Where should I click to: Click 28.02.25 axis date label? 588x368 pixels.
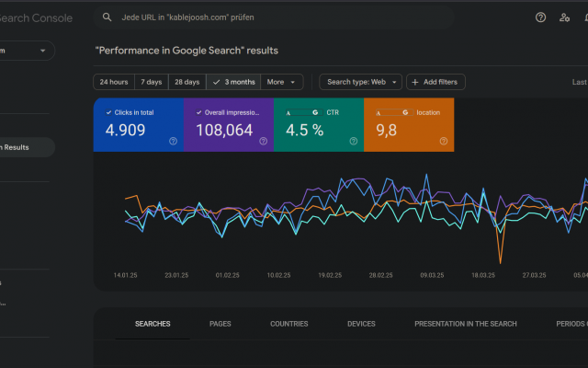click(x=380, y=275)
